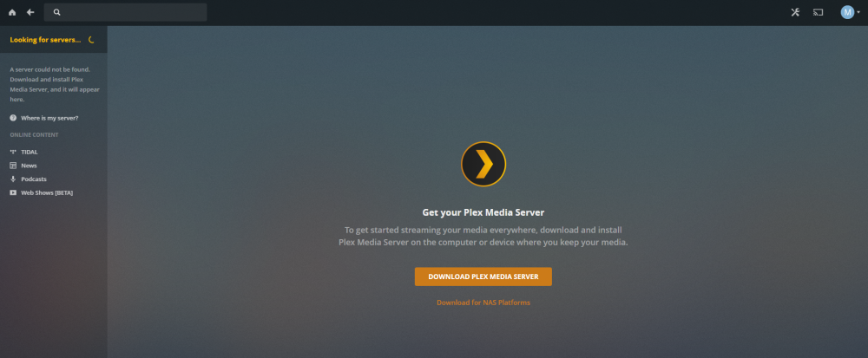Click the Web Shows play icon
This screenshot has height=358, width=868.
(13, 192)
